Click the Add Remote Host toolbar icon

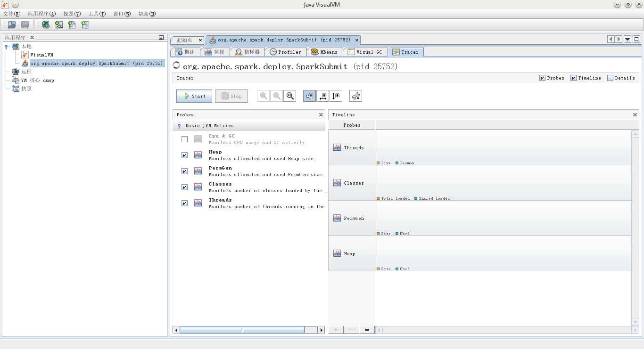(46, 24)
